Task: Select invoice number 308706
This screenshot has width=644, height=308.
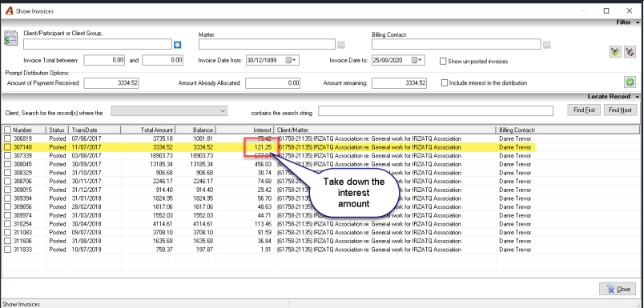Action: point(22,182)
